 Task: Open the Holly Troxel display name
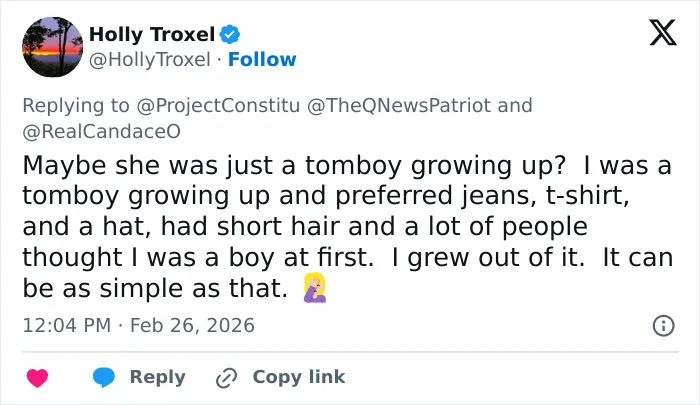[152, 34]
